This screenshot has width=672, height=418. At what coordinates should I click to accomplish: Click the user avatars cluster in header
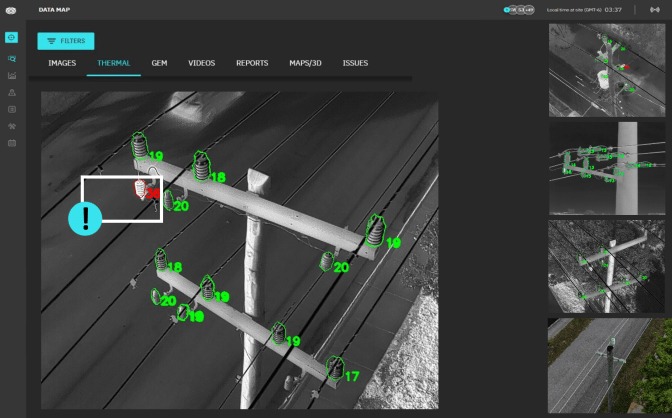(519, 9)
